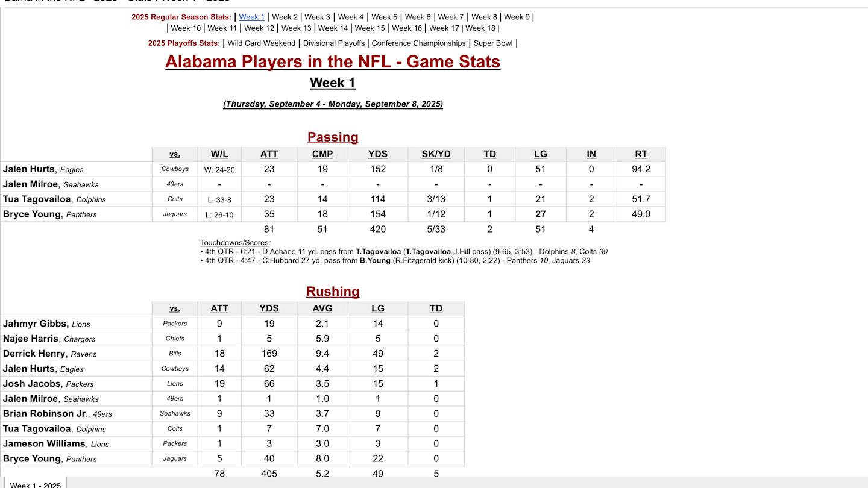The height and width of the screenshot is (488, 868).
Task: Open the Week 5 stats link
Action: click(x=384, y=17)
